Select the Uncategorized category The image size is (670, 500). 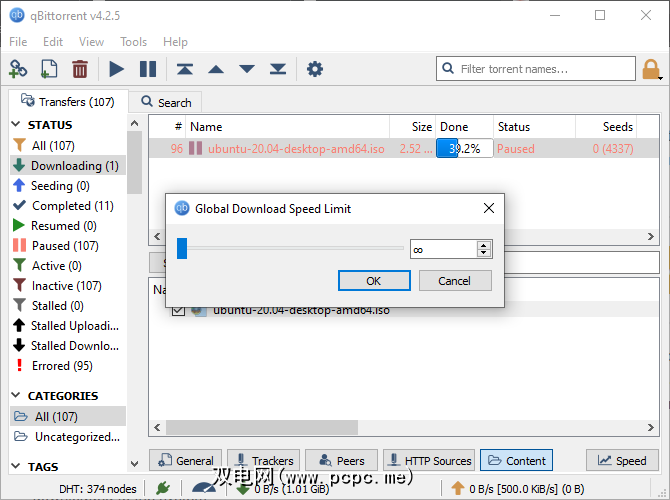click(x=68, y=437)
